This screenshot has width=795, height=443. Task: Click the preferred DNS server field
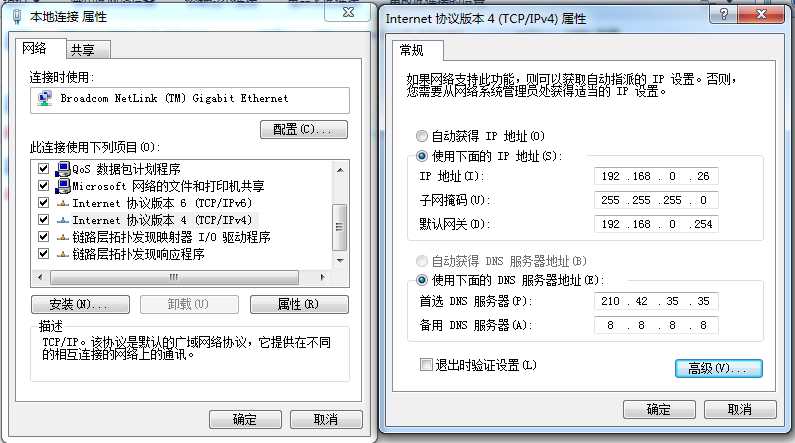point(656,301)
